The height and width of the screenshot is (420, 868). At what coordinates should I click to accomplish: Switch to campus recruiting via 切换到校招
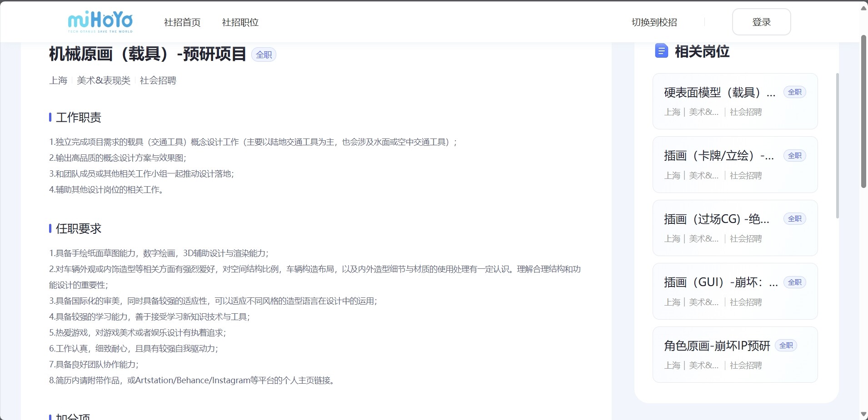tap(654, 22)
